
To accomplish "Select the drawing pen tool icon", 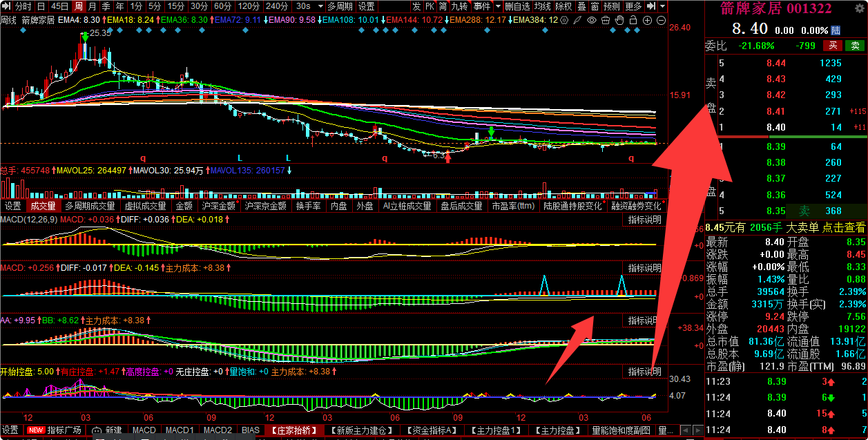I will click(578, 20).
